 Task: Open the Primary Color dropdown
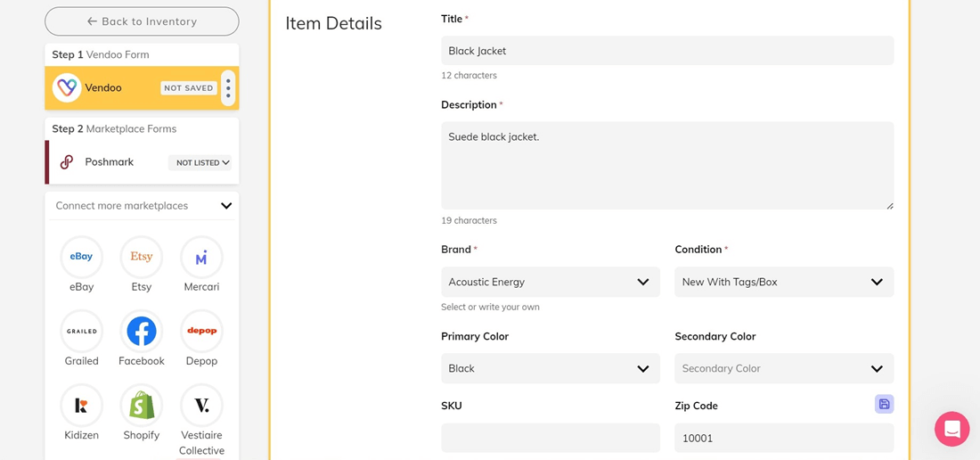point(550,368)
